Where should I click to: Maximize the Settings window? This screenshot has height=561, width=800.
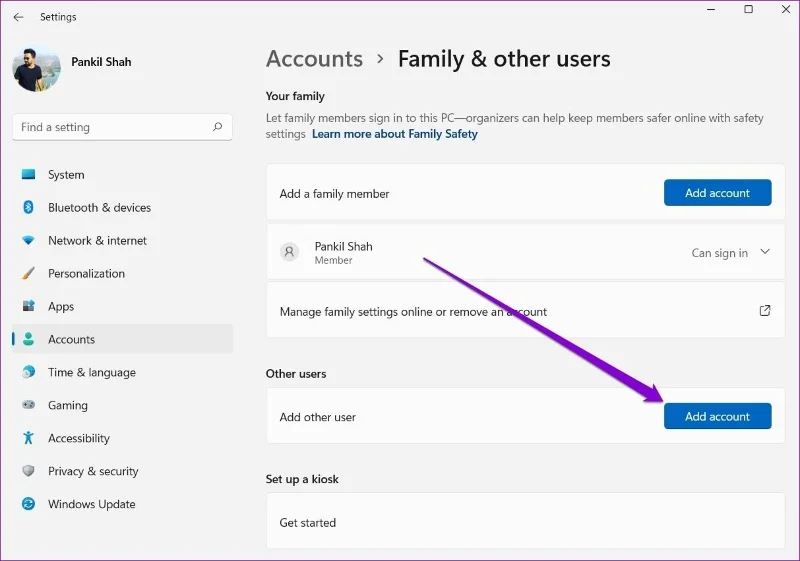tap(748, 9)
